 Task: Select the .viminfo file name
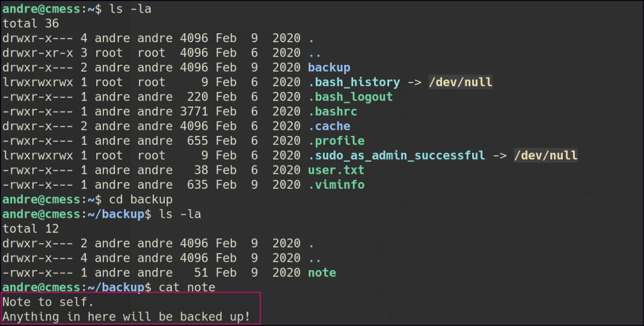pyautogui.click(x=336, y=185)
